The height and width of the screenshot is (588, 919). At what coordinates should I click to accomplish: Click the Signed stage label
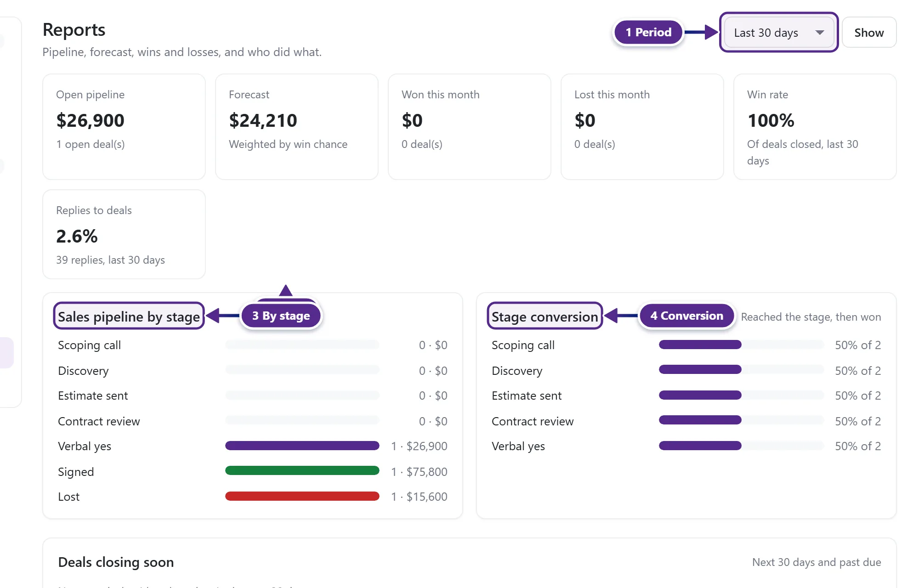tap(76, 472)
